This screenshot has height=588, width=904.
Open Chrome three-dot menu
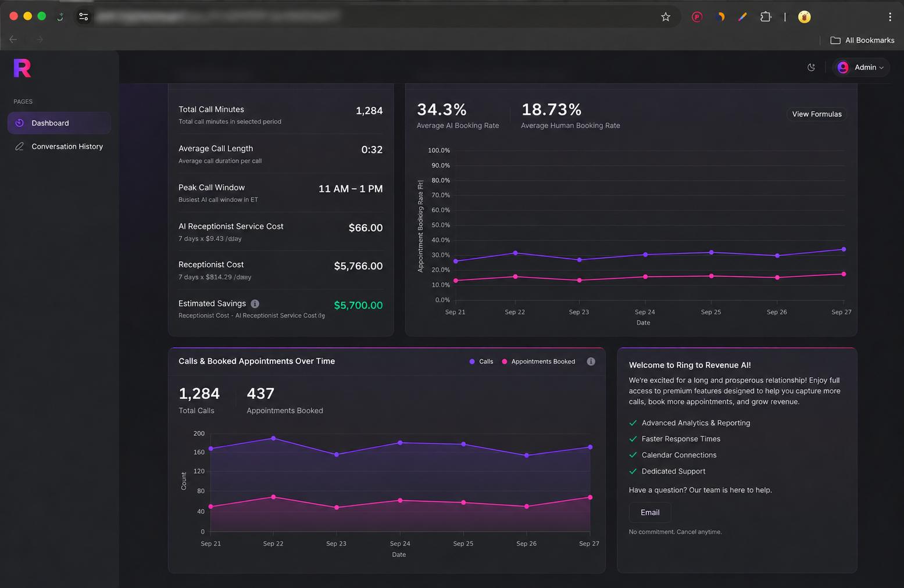[x=889, y=17]
